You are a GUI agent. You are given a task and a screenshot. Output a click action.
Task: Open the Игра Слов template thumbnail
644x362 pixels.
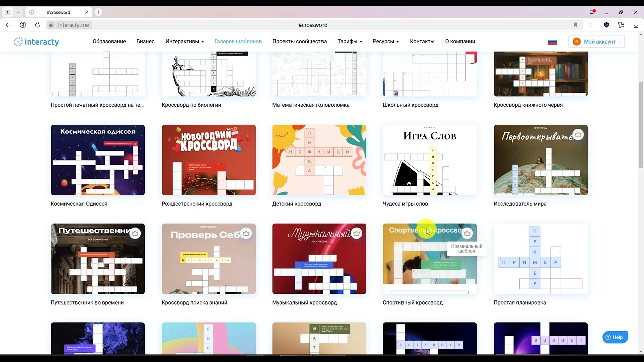click(x=430, y=160)
